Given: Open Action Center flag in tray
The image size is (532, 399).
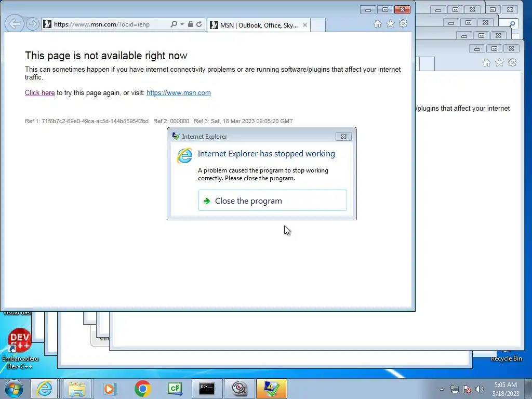Looking at the screenshot, I should (x=467, y=389).
